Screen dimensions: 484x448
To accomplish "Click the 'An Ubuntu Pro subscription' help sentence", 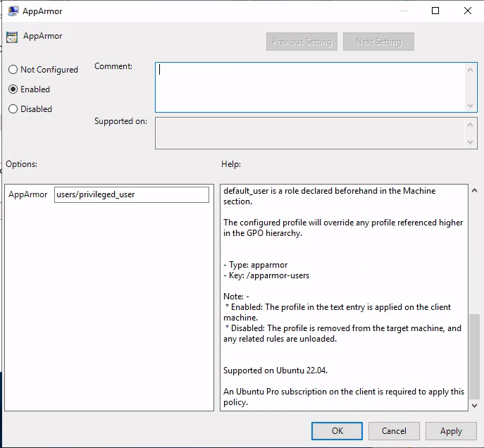I will [x=344, y=397].
